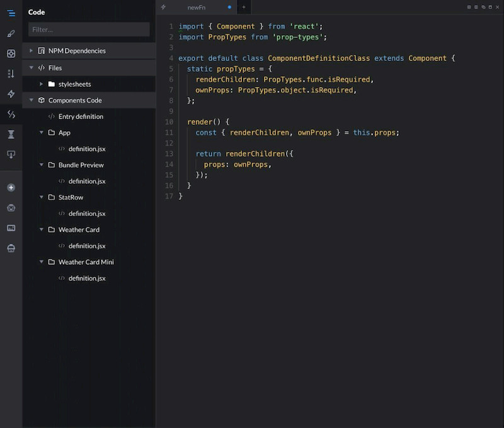Click the blue unsaved dot on newFn tab

tap(229, 7)
